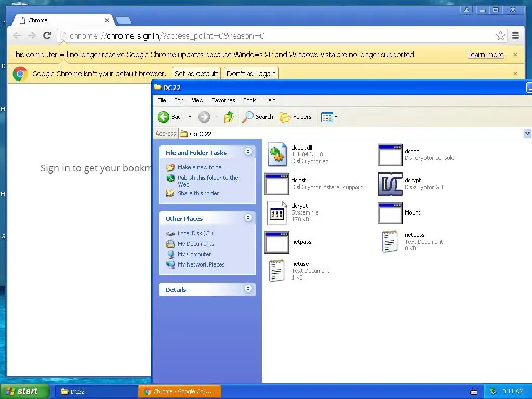Image resolution: width=532 pixels, height=399 pixels.
Task: Click Chrome forward navigation arrow
Action: click(x=32, y=36)
